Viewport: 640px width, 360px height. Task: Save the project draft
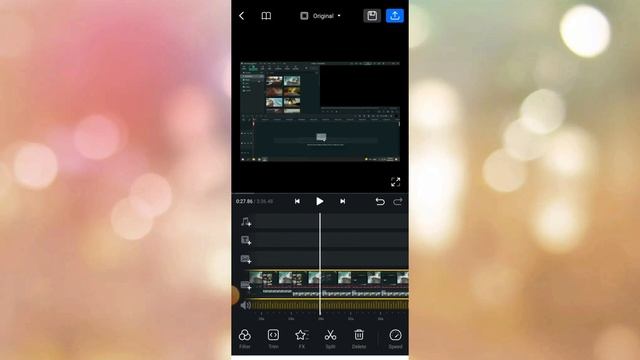click(372, 16)
